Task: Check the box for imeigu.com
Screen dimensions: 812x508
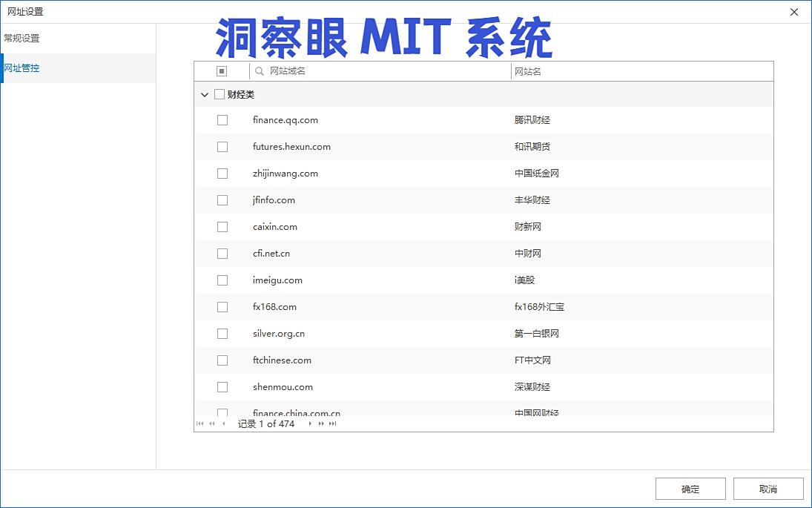Action: point(222,280)
